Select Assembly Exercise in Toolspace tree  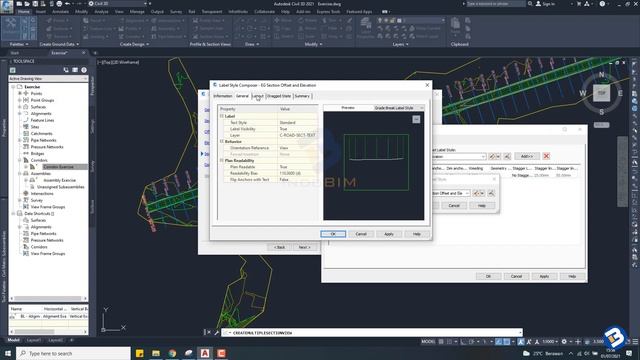point(59,180)
